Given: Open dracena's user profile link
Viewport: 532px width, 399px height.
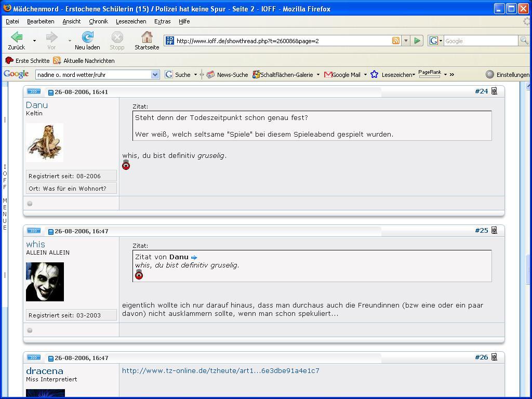Looking at the screenshot, I should [45, 371].
